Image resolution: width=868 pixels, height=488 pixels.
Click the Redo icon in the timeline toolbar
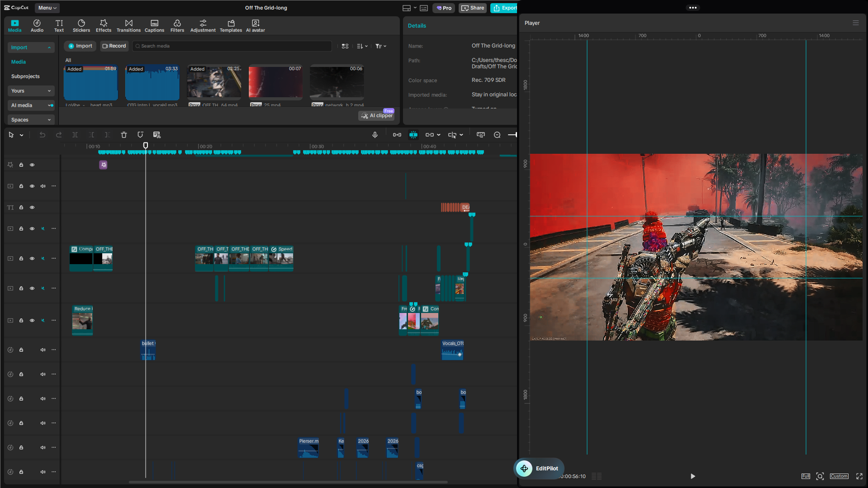click(x=59, y=134)
